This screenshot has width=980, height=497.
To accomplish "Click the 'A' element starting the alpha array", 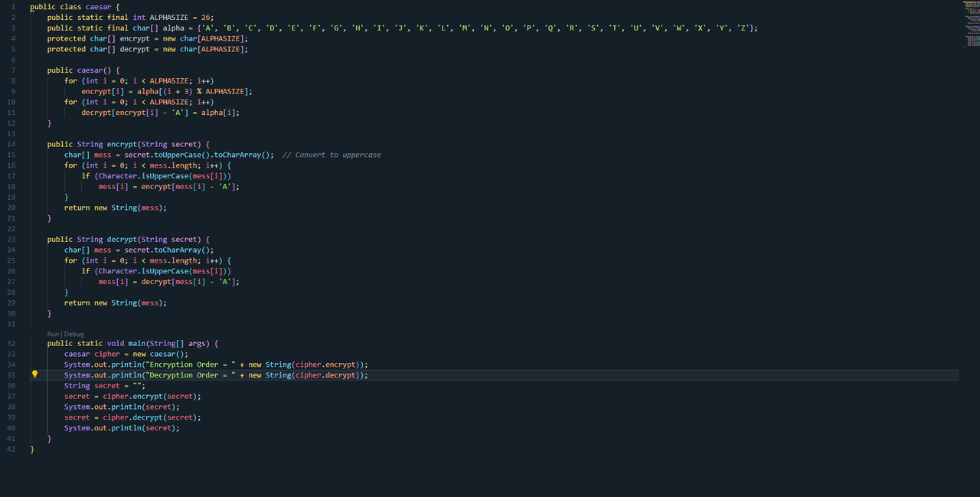I will coord(206,28).
